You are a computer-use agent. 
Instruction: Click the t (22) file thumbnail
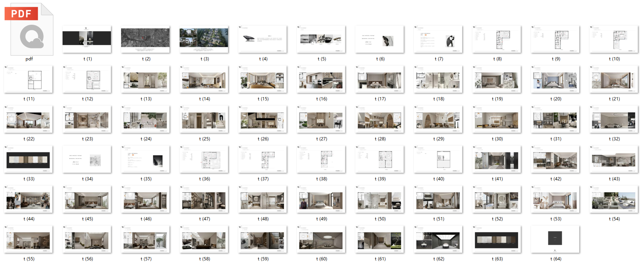click(28, 119)
